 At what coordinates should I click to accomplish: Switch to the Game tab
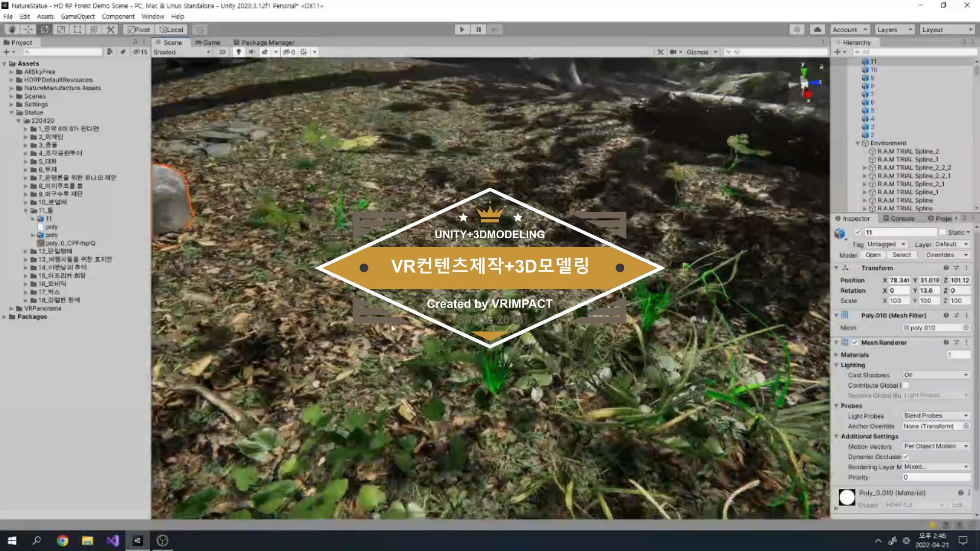point(208,42)
